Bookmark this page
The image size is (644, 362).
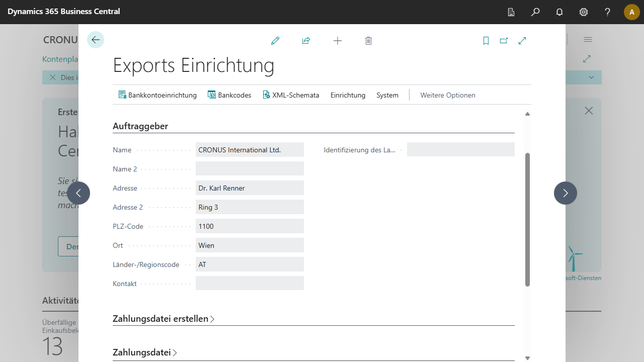486,41
